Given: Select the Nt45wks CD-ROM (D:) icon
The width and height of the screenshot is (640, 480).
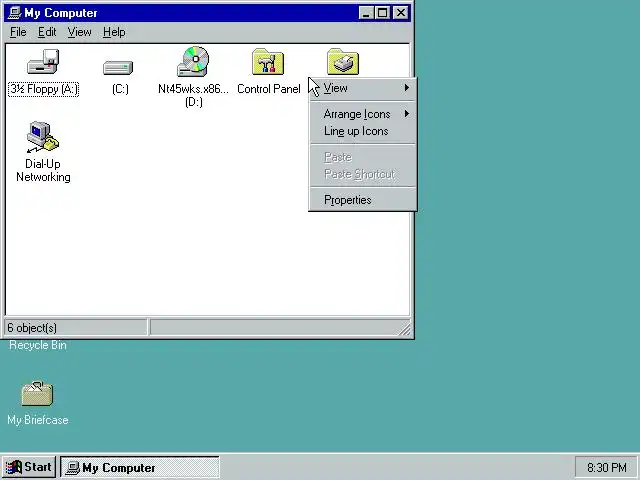Looking at the screenshot, I should point(193,61).
